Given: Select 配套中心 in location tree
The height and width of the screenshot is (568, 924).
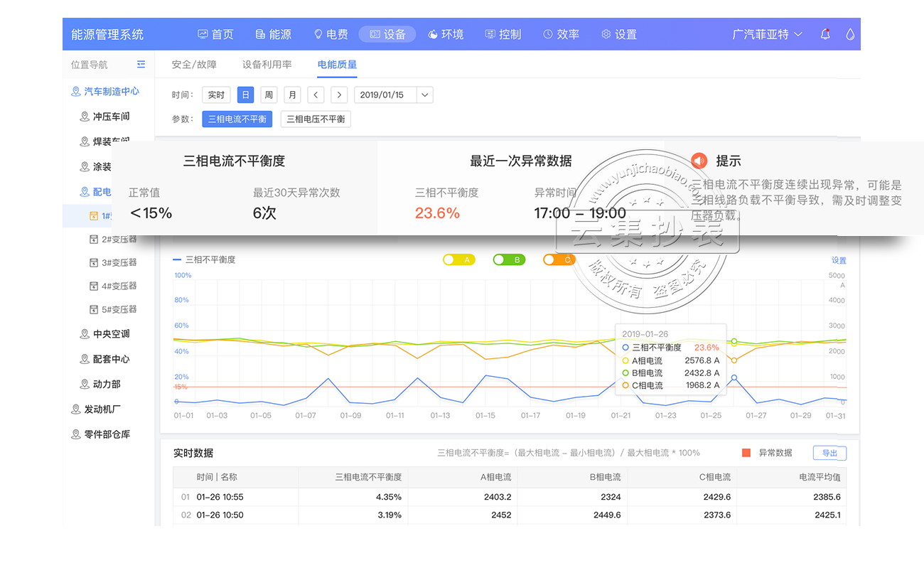Looking at the screenshot, I should click(112, 359).
